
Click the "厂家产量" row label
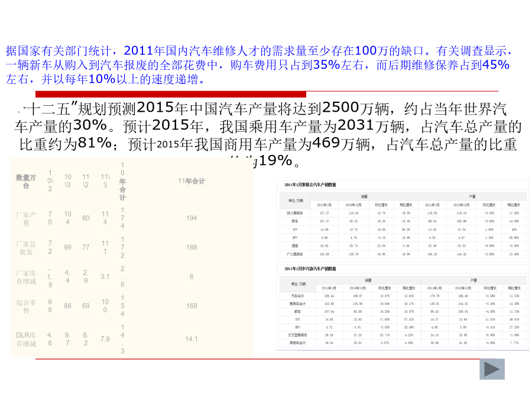[26, 219]
